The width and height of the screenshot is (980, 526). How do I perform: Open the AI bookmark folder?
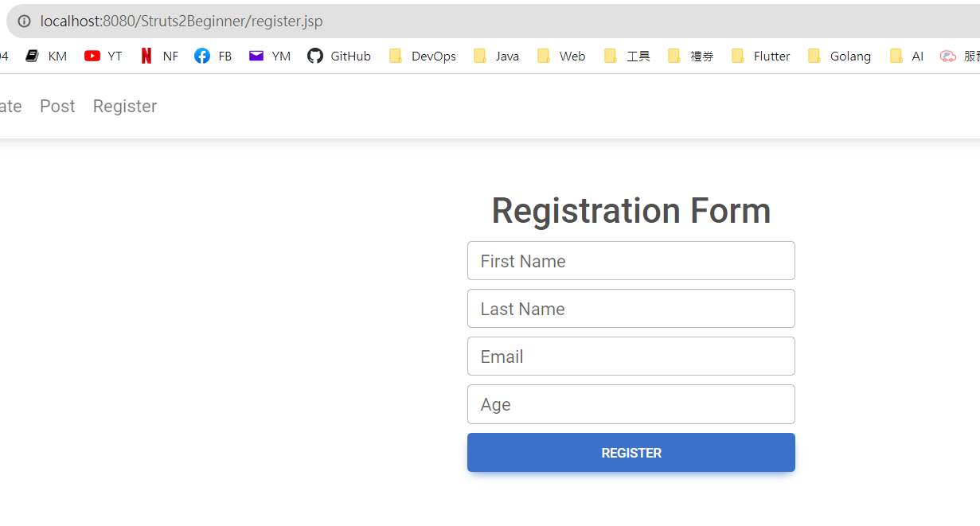click(907, 56)
